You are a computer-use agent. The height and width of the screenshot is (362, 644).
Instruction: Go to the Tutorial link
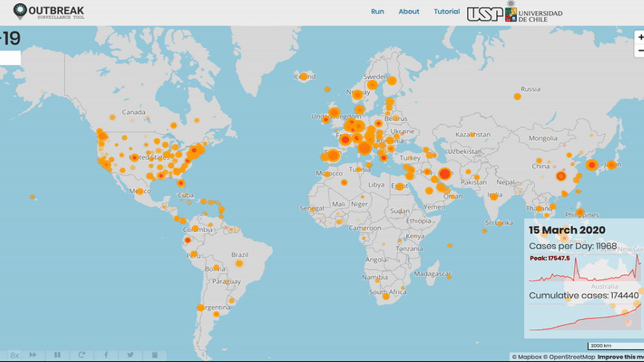pos(446,11)
